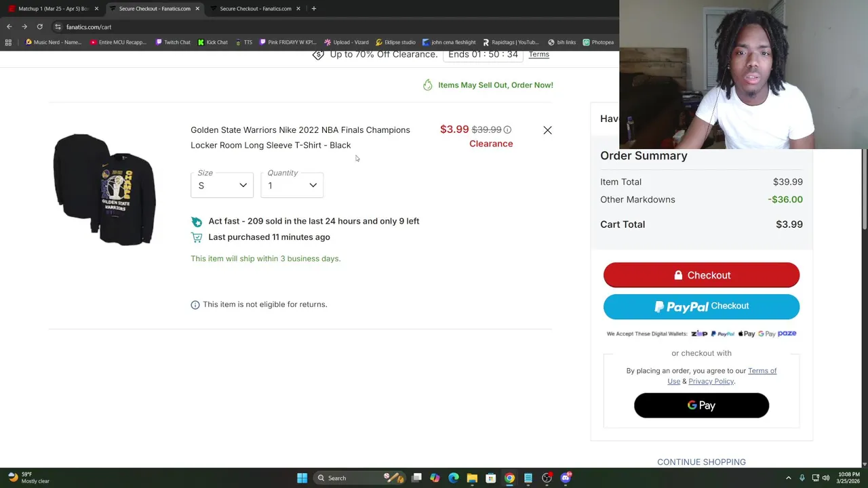
Task: Open volume control in system tray
Action: [x=825, y=478]
